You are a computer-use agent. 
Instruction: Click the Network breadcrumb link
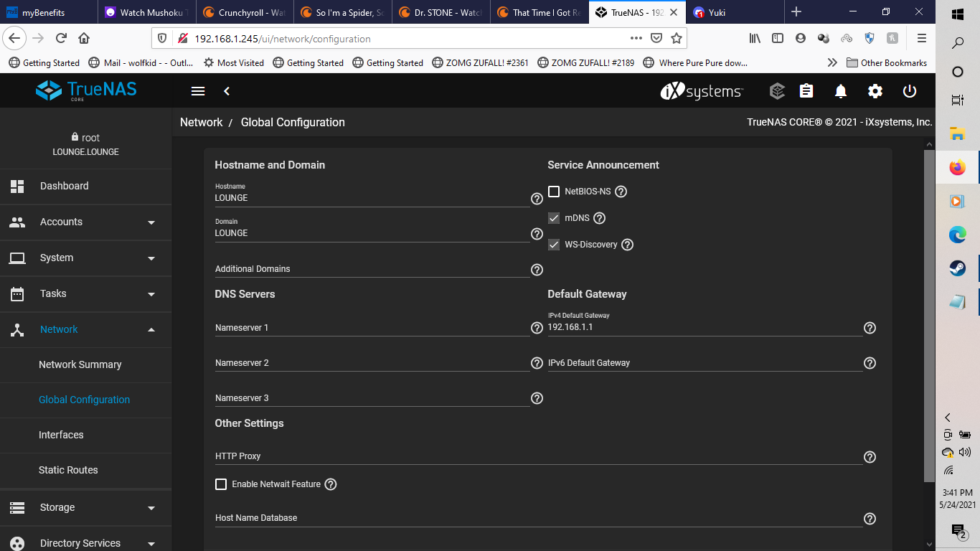[201, 123]
